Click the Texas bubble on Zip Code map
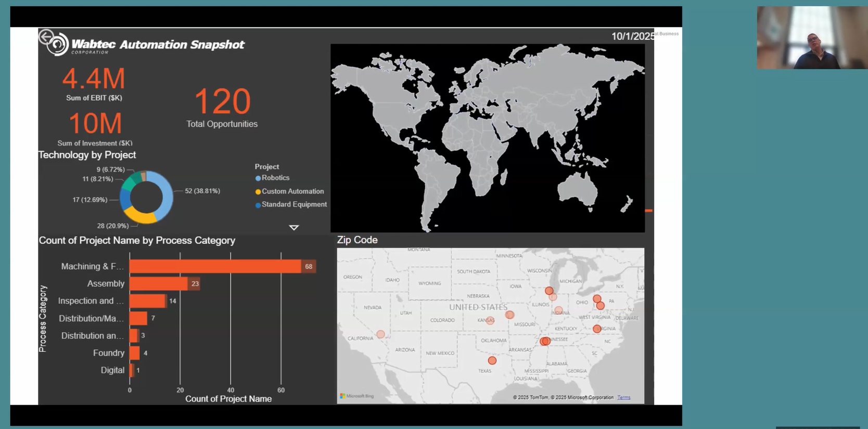The width and height of the screenshot is (868, 429). 492,360
